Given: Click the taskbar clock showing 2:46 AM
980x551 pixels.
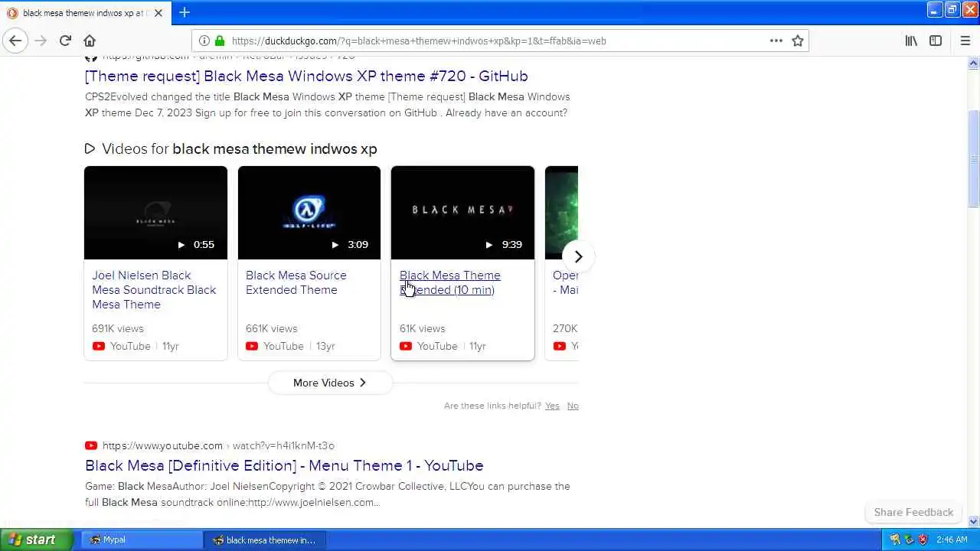Looking at the screenshot, I should tap(952, 540).
